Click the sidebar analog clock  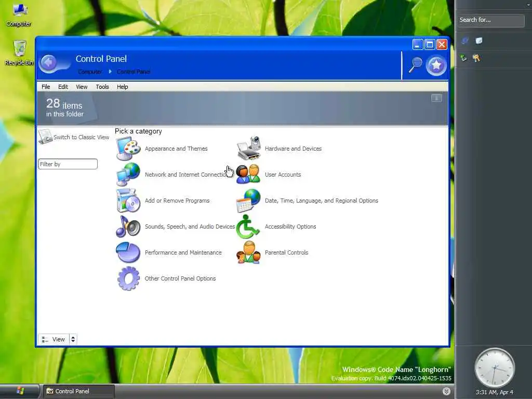coord(495,368)
